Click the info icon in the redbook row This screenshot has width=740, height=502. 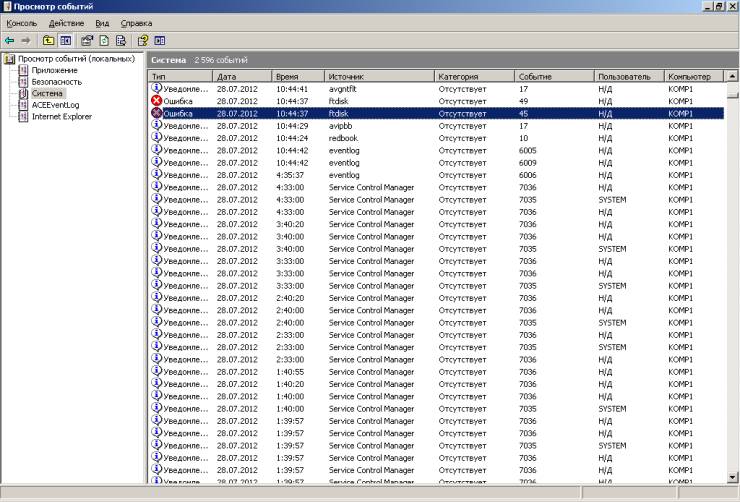(157, 137)
